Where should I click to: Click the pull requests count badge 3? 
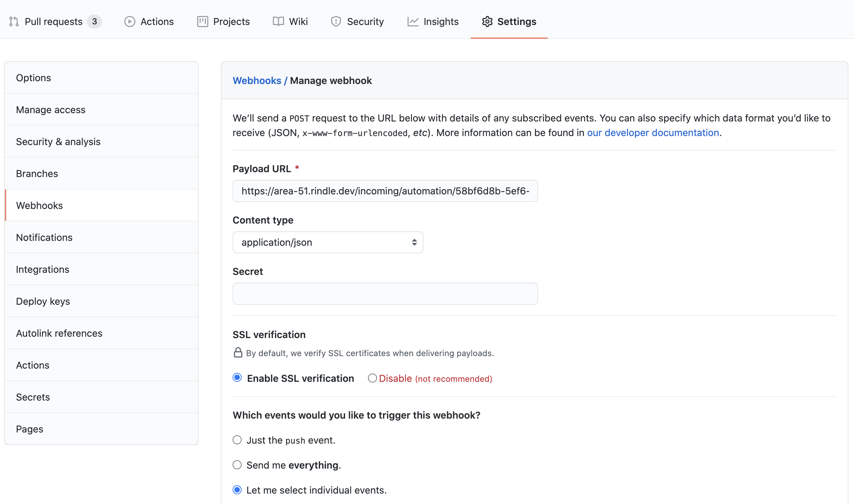click(94, 22)
